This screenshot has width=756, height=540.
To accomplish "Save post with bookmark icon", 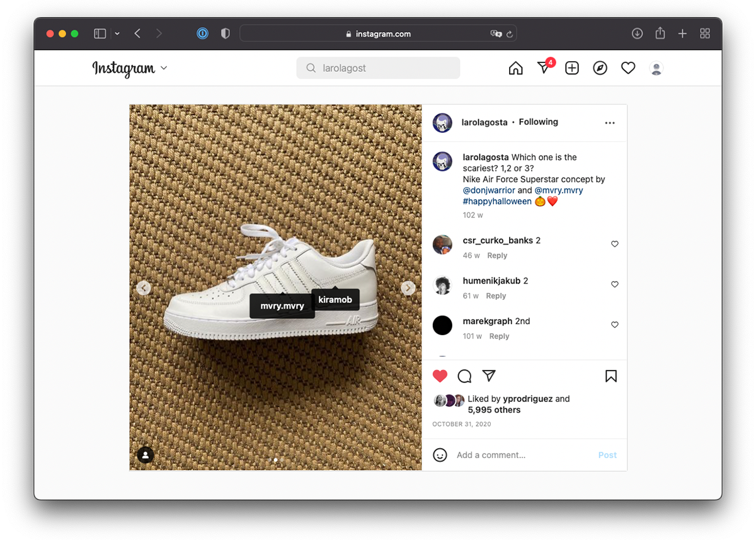I will [x=611, y=376].
